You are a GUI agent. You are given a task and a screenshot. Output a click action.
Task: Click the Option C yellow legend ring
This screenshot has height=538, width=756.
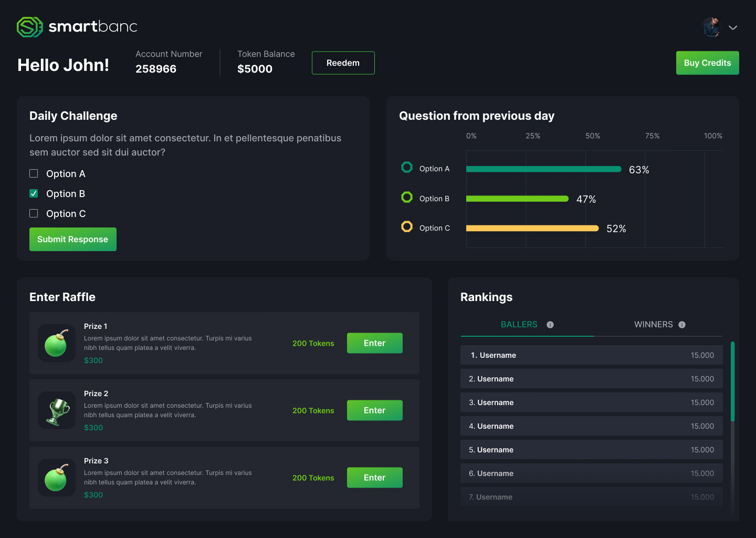(407, 226)
